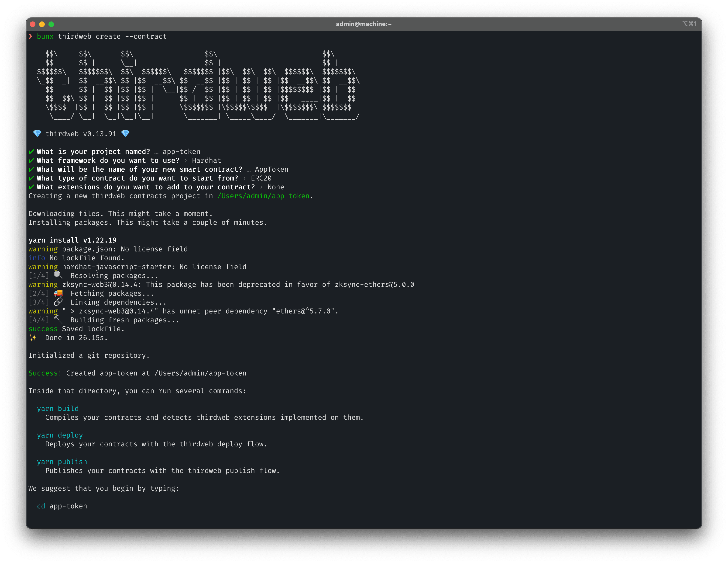Click the green checkmark next to project named question

coord(31,152)
